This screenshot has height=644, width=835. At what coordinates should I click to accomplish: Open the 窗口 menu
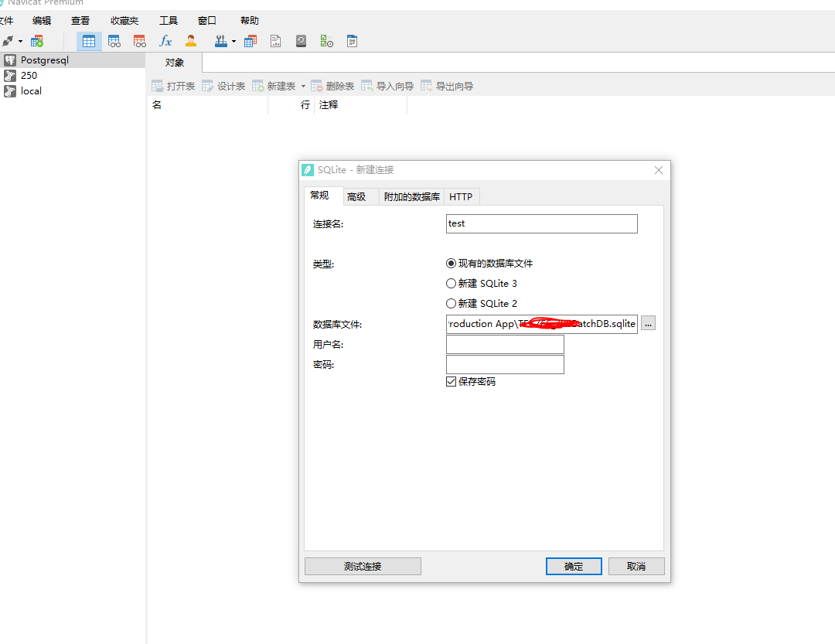point(206,21)
